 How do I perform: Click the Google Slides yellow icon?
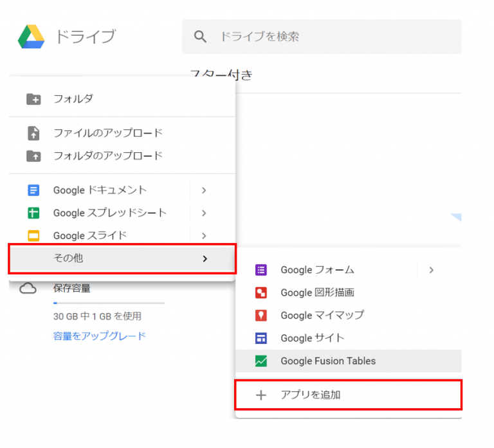click(x=33, y=235)
